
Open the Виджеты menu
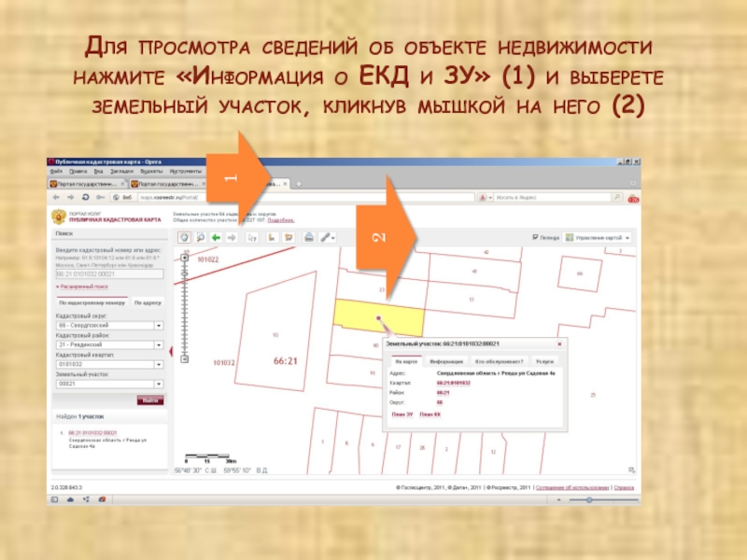tap(151, 171)
